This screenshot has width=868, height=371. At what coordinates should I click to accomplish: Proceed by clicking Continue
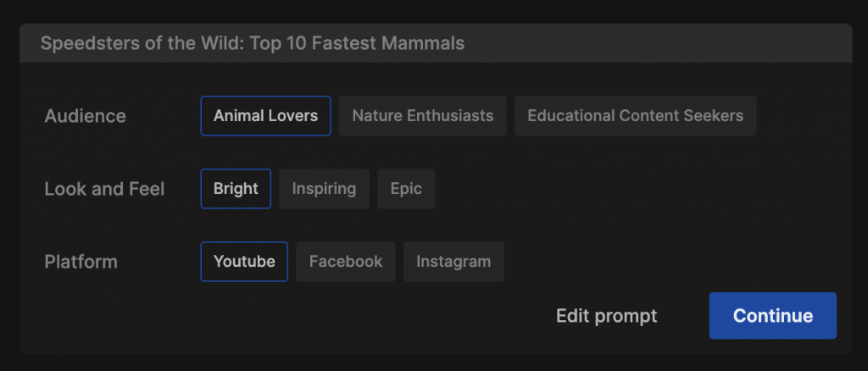coord(772,316)
